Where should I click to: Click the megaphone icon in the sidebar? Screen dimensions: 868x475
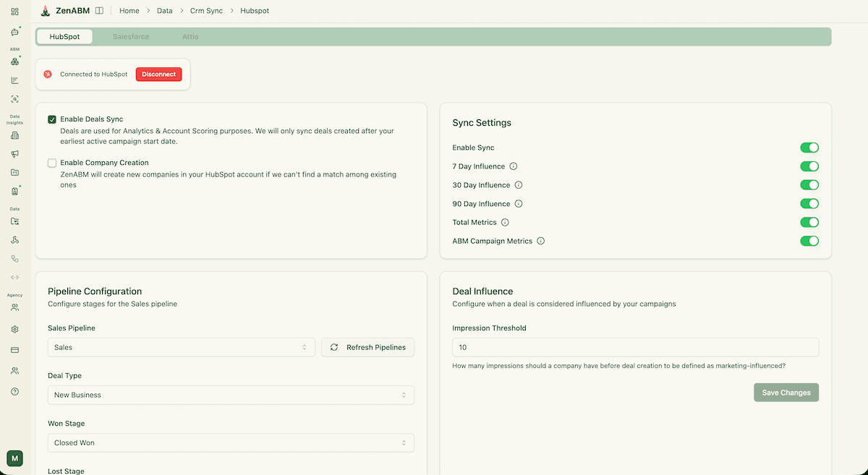click(x=15, y=154)
